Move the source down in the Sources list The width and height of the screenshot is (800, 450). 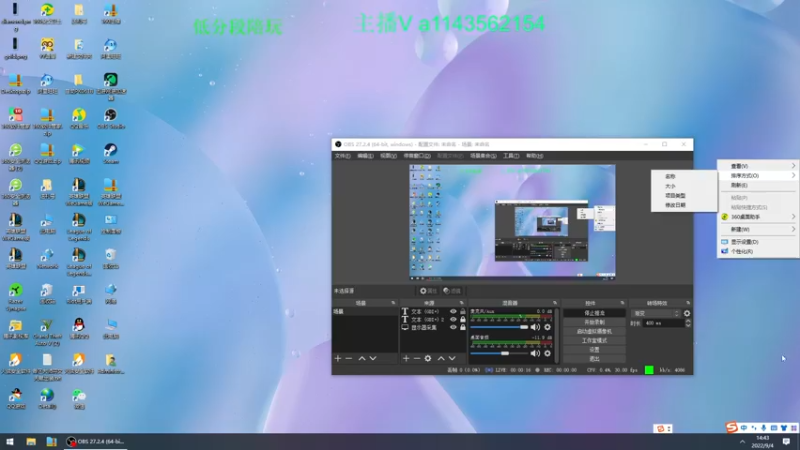tap(452, 359)
